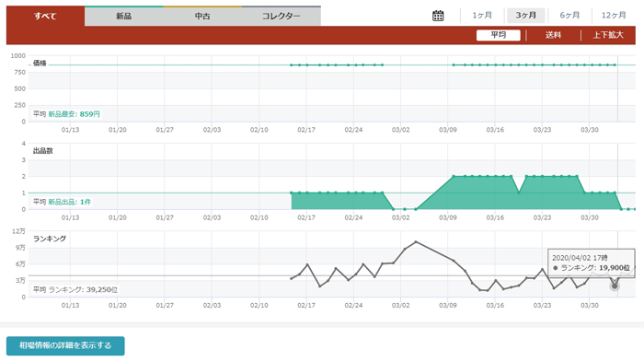Toggle the 送料 shipping option
The width and height of the screenshot is (644, 362).
point(553,35)
